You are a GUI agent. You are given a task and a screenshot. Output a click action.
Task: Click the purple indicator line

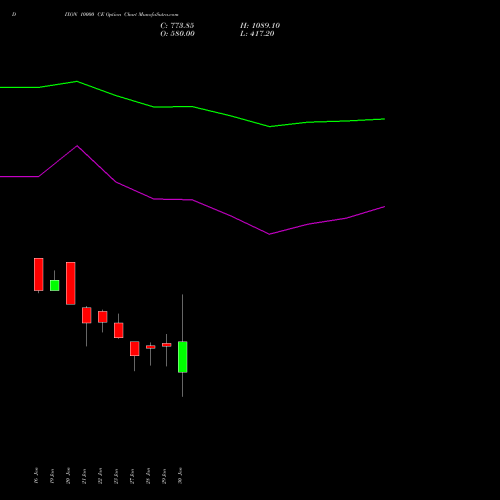(x=192, y=200)
